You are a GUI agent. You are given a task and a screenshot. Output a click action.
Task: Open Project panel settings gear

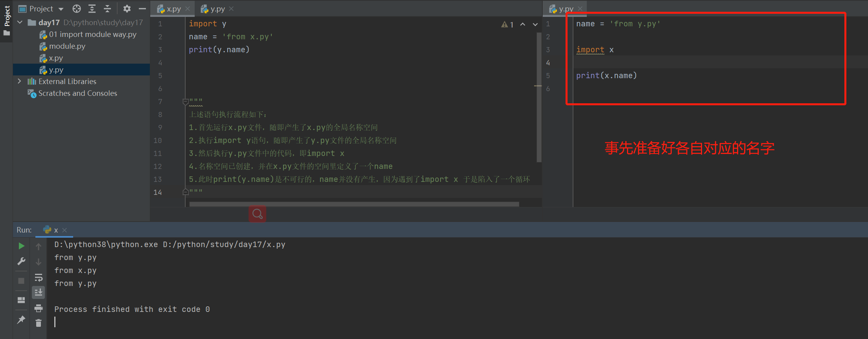127,9
